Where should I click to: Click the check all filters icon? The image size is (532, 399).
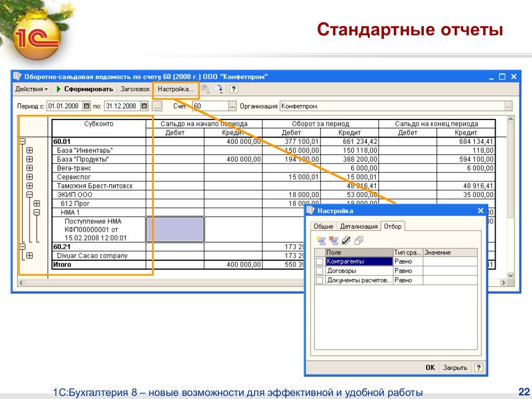[346, 241]
